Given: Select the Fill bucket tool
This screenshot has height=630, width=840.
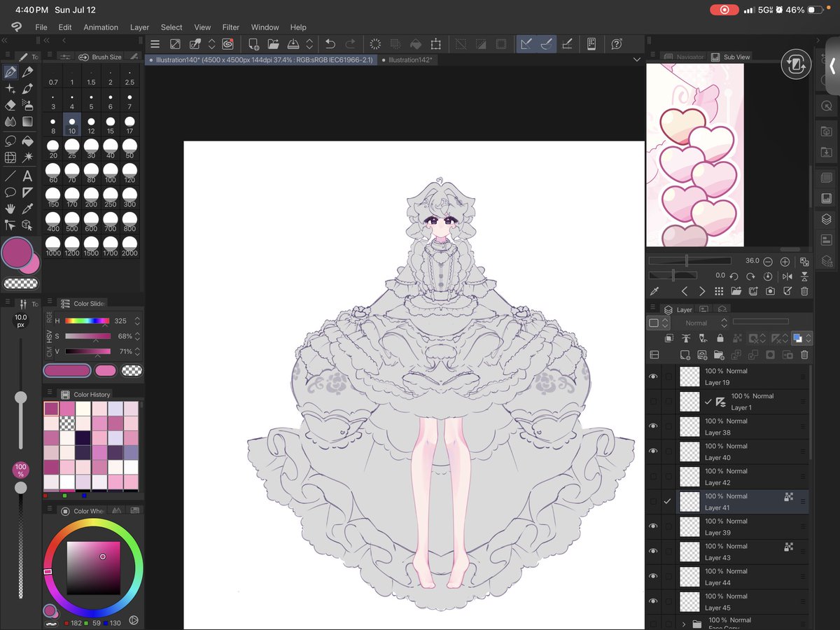Looking at the screenshot, I should 27,141.
